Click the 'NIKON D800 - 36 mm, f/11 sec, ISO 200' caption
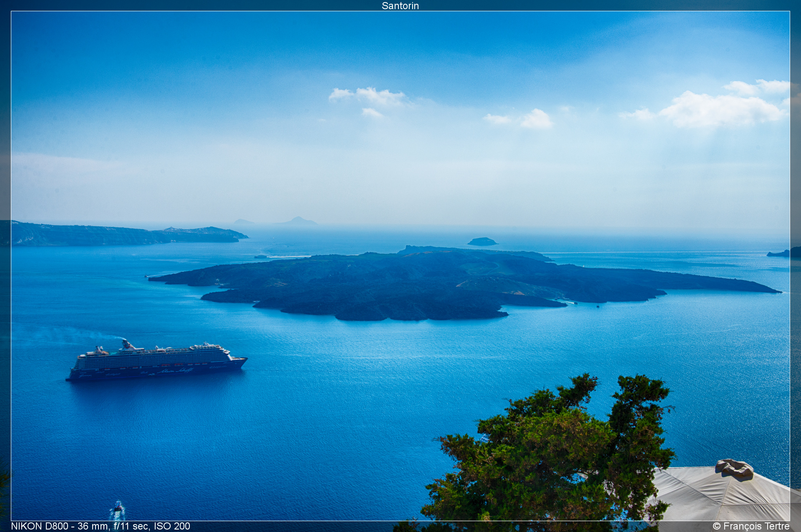The image size is (801, 532). [x=101, y=526]
